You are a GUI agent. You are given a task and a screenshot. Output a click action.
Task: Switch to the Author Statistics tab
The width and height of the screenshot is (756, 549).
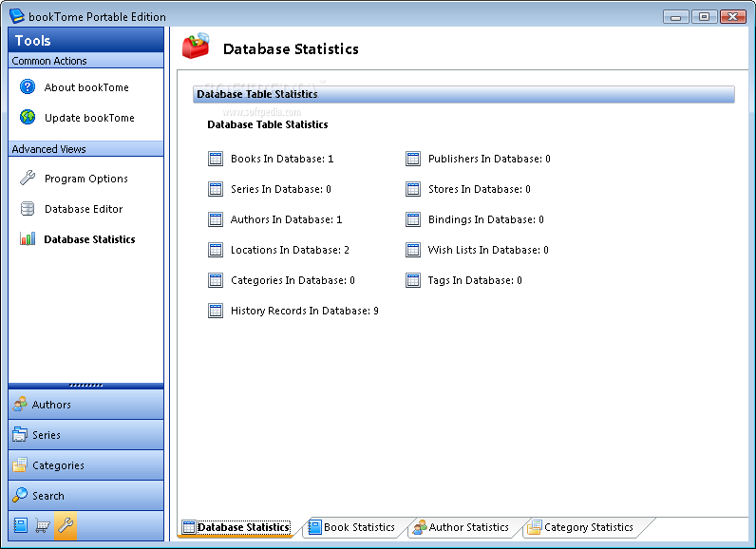(462, 527)
